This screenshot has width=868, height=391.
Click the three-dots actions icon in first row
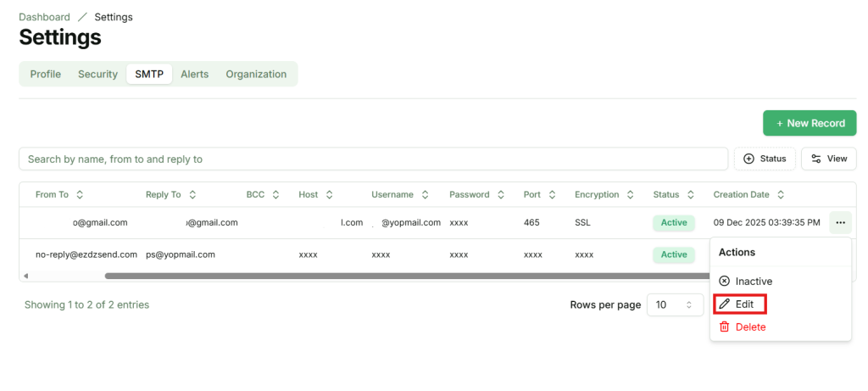pos(840,223)
